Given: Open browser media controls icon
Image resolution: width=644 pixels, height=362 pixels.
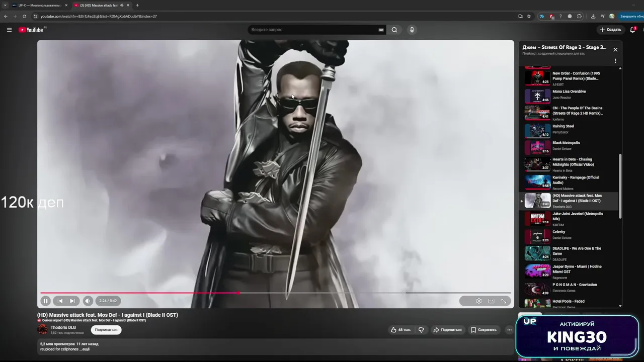Looking at the screenshot, I should 602,16.
